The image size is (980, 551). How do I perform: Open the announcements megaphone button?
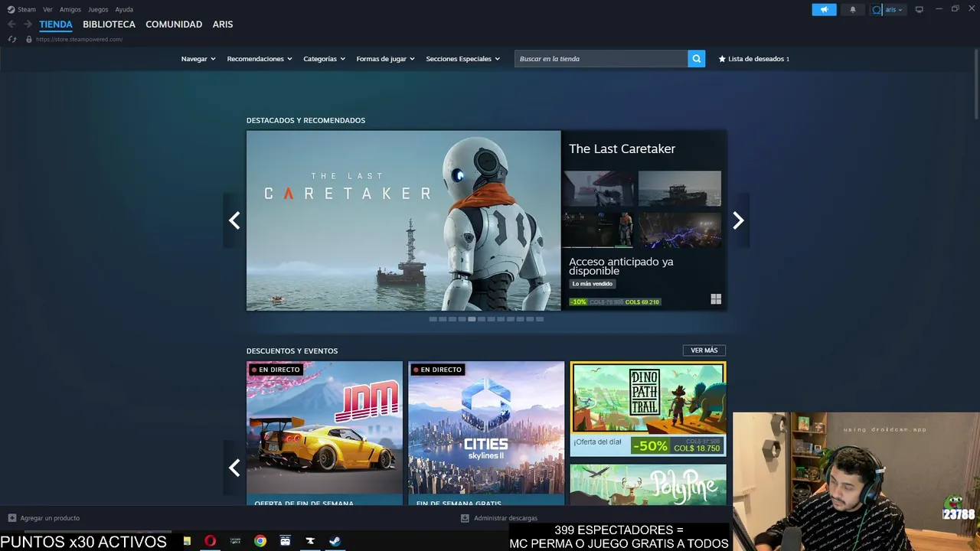(x=824, y=10)
